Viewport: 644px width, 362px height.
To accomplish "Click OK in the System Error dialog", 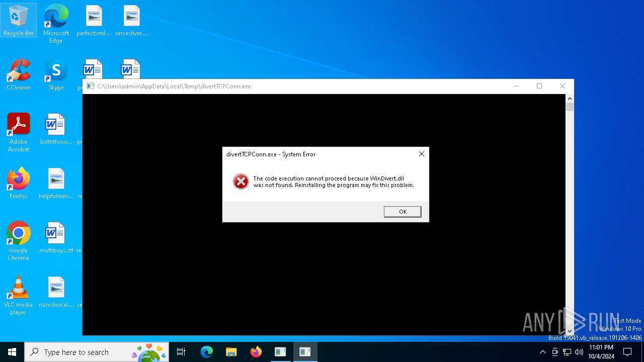I will pos(403,212).
